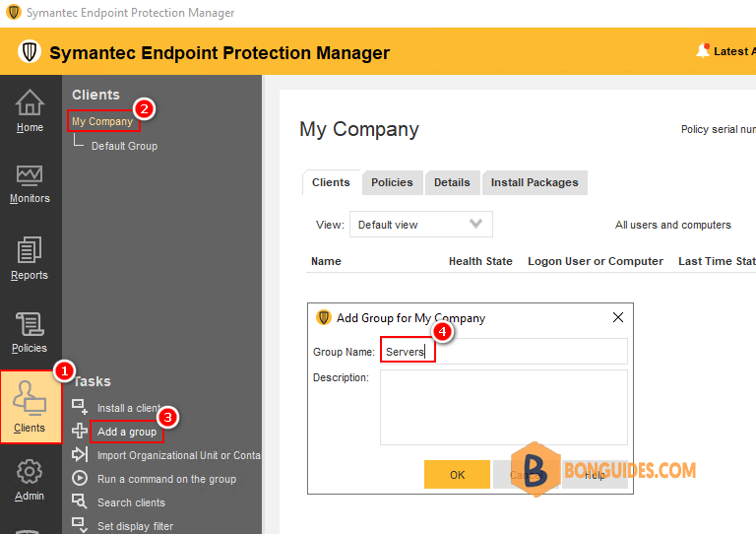Click the plus icon beside Add a group
756x534 pixels.
pyautogui.click(x=80, y=431)
